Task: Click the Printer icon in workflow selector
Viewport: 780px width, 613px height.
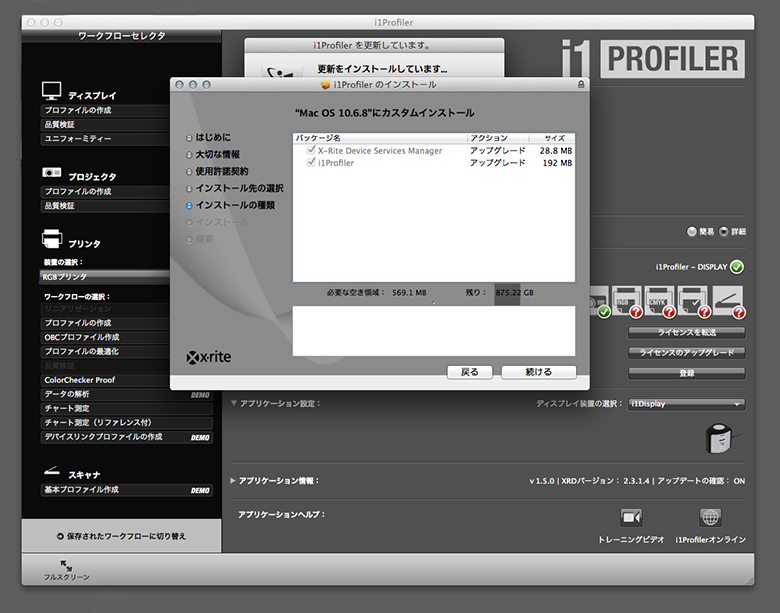Action: 52,239
